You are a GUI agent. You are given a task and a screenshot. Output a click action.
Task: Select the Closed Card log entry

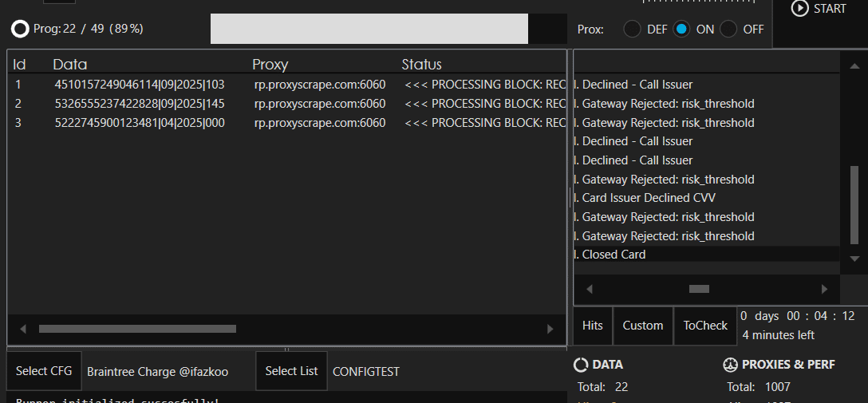(x=614, y=255)
